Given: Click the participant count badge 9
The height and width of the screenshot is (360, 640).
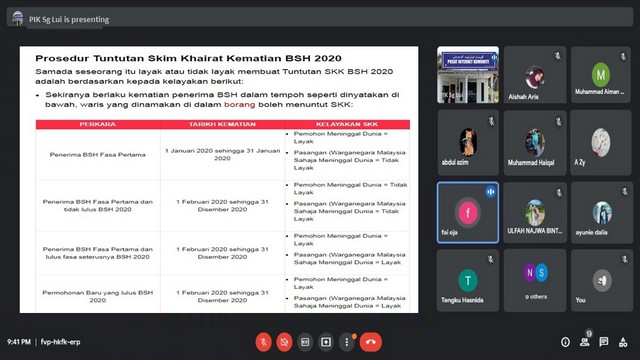Looking at the screenshot, I should tap(589, 333).
